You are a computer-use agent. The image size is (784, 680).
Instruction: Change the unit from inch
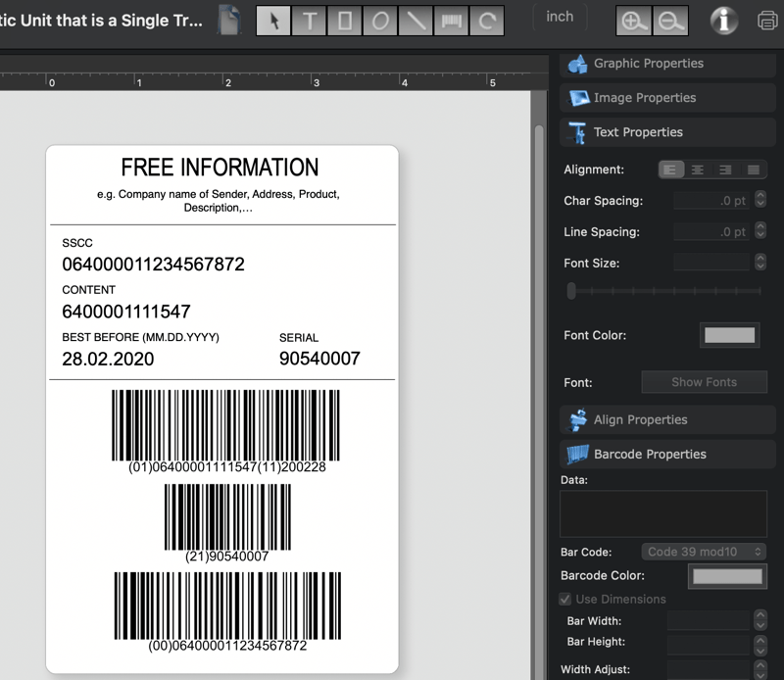(559, 17)
